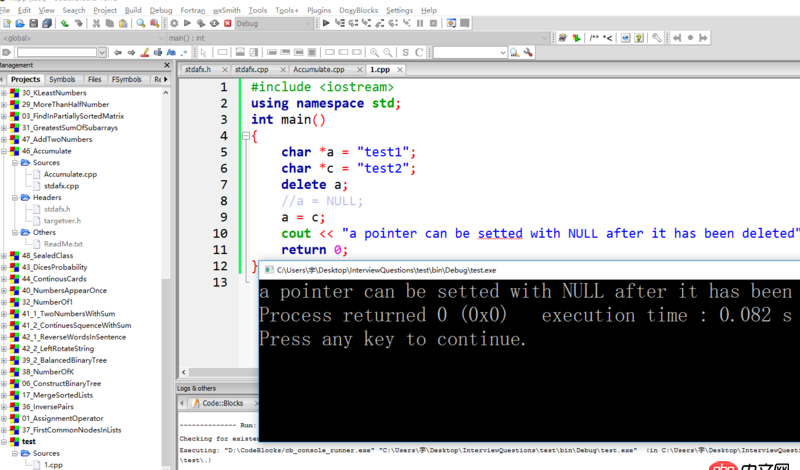Paste from clipboard using the toolbar icon
This screenshot has width=800, height=470.
tap(122, 23)
